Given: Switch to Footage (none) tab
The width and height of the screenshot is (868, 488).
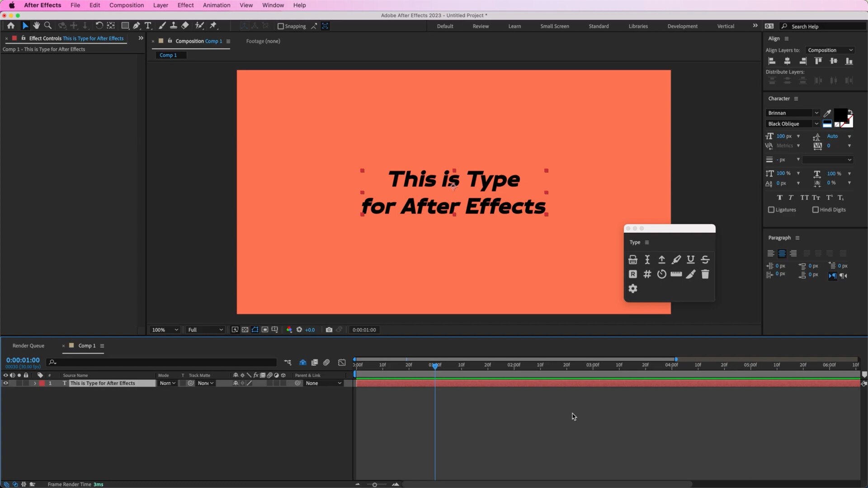Looking at the screenshot, I should tap(263, 41).
